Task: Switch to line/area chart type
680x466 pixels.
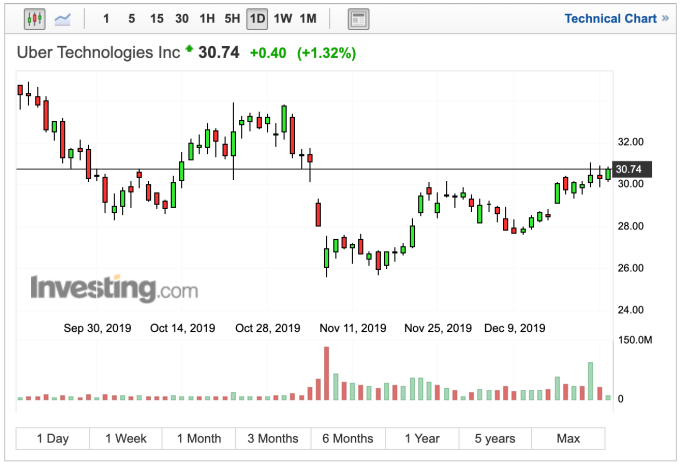Action: pyautogui.click(x=62, y=19)
